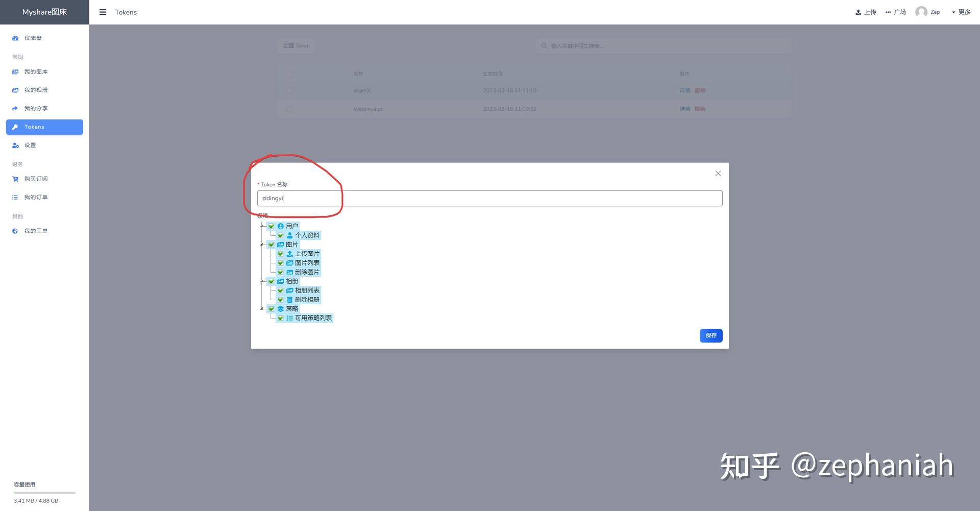The width and height of the screenshot is (980, 511).
Task: Open the hamburger navigation menu
Action: point(103,12)
